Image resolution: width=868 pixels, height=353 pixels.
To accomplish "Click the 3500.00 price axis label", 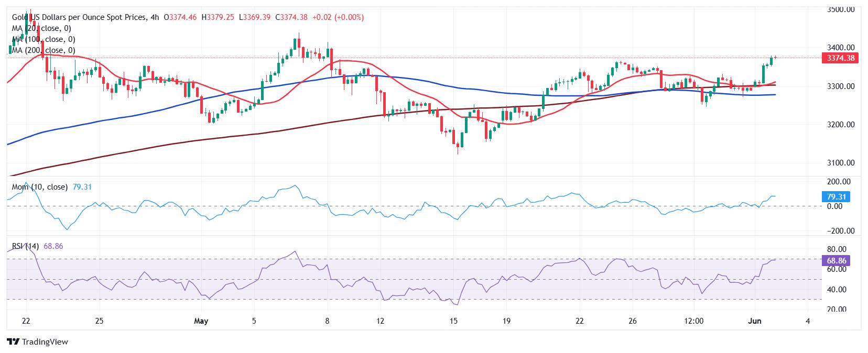I will pos(841,9).
